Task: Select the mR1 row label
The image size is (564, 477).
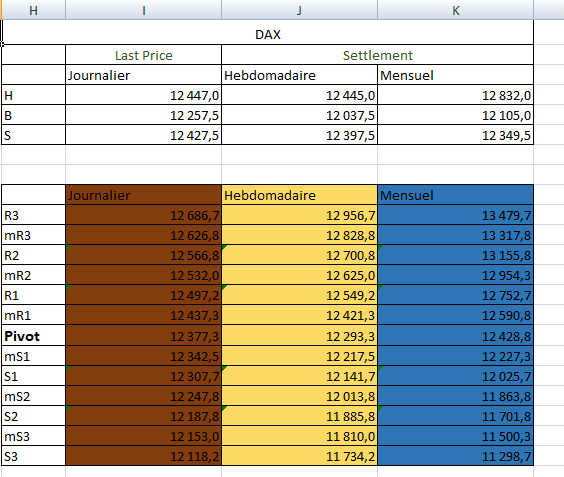Action: pos(33,315)
